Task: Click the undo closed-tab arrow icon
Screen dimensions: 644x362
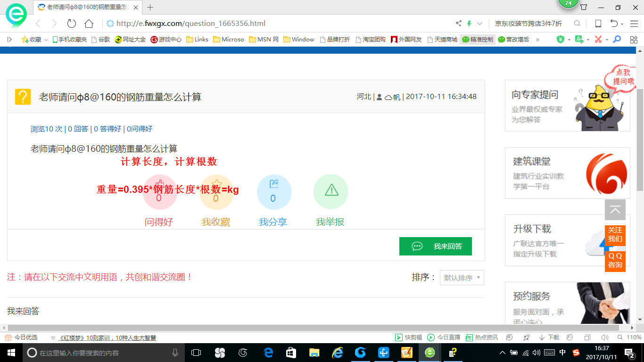Action: (x=614, y=24)
